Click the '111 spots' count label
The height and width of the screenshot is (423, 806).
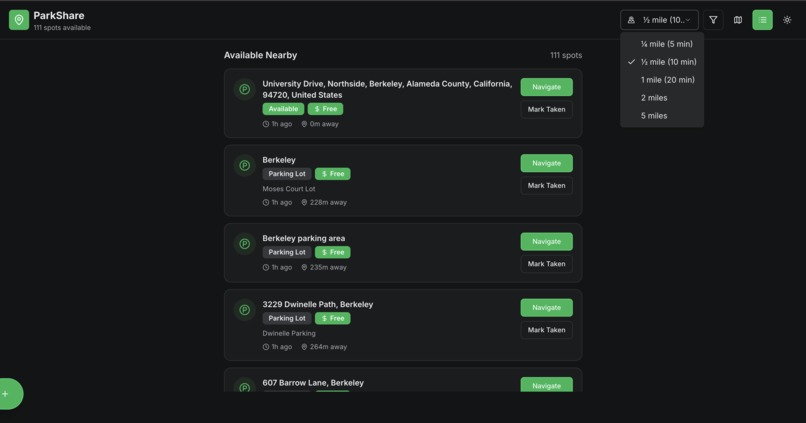[566, 56]
